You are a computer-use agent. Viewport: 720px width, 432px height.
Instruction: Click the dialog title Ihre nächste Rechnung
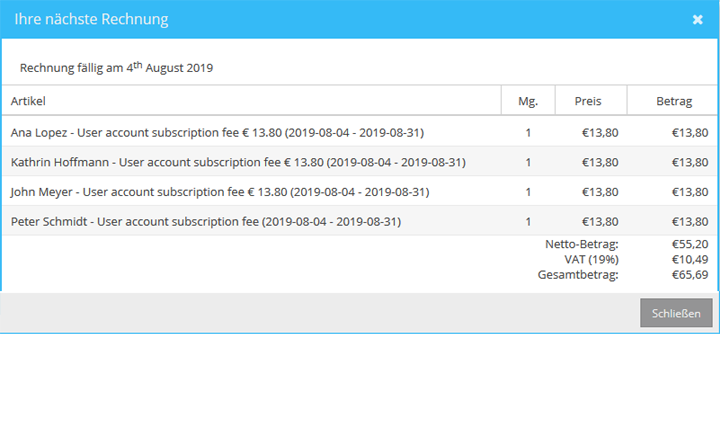click(91, 20)
